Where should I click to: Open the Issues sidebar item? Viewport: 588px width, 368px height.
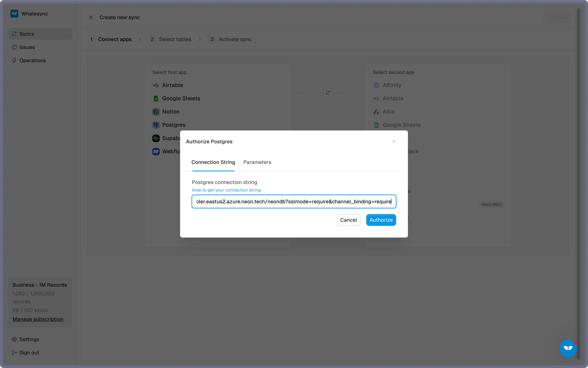[40, 47]
